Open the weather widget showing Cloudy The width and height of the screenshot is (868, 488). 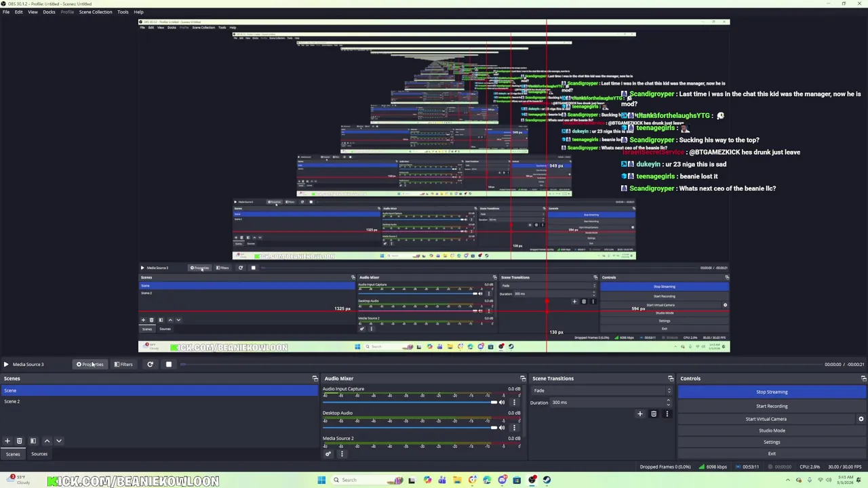[x=18, y=480]
